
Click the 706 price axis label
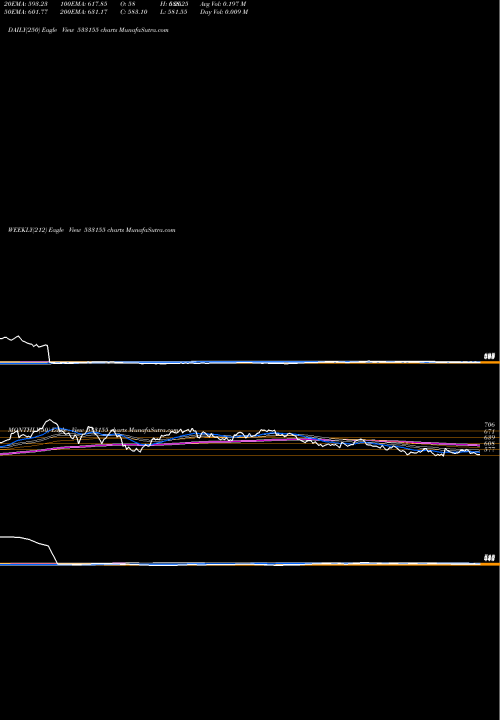(x=489, y=425)
